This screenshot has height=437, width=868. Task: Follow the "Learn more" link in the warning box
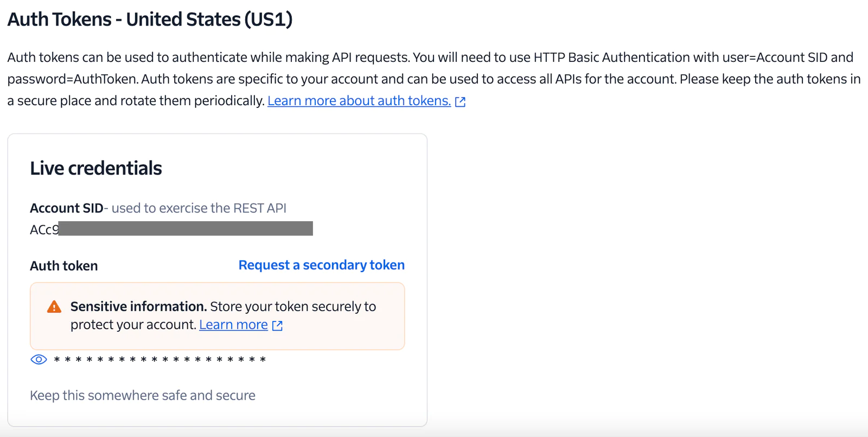pyautogui.click(x=233, y=325)
